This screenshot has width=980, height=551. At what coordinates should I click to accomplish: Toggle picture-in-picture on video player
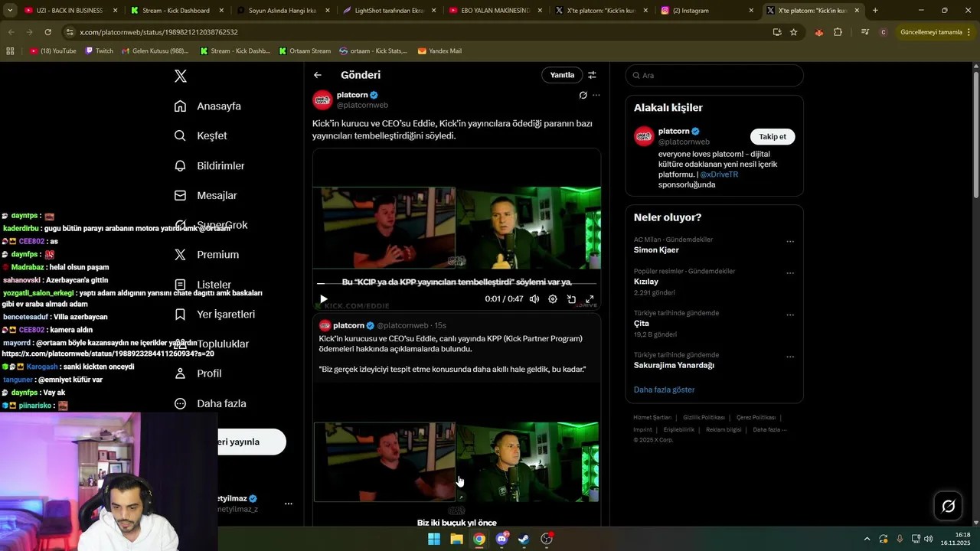click(x=571, y=299)
